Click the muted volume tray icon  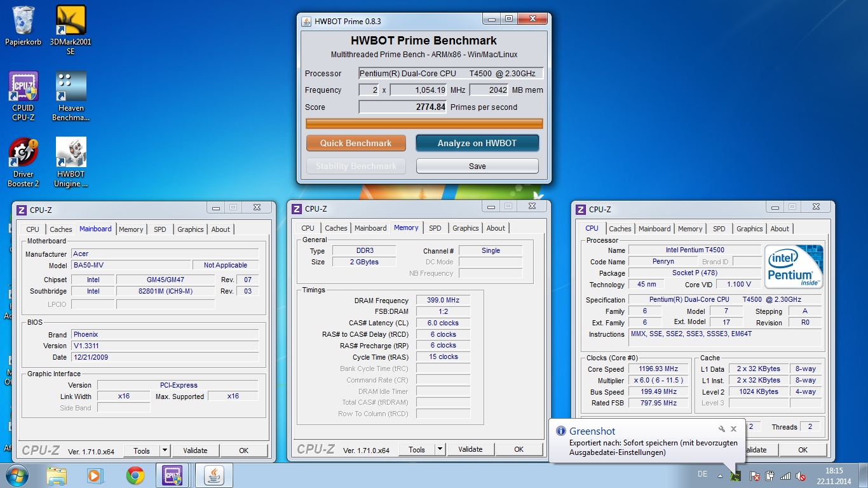801,475
